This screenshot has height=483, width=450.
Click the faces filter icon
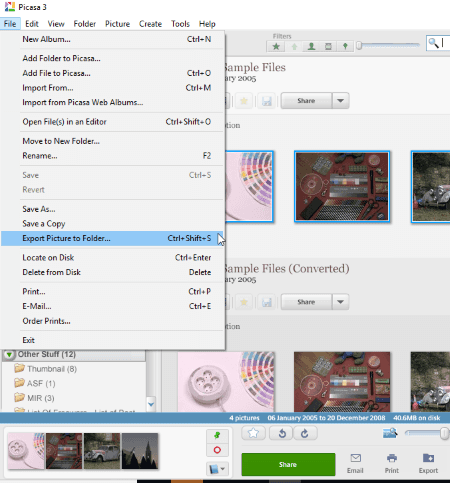pos(311,46)
